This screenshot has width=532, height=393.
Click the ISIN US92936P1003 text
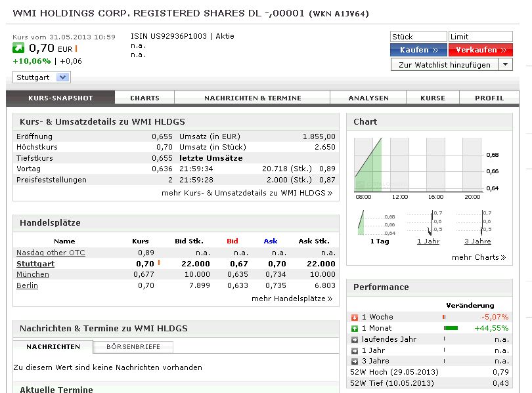pos(169,36)
